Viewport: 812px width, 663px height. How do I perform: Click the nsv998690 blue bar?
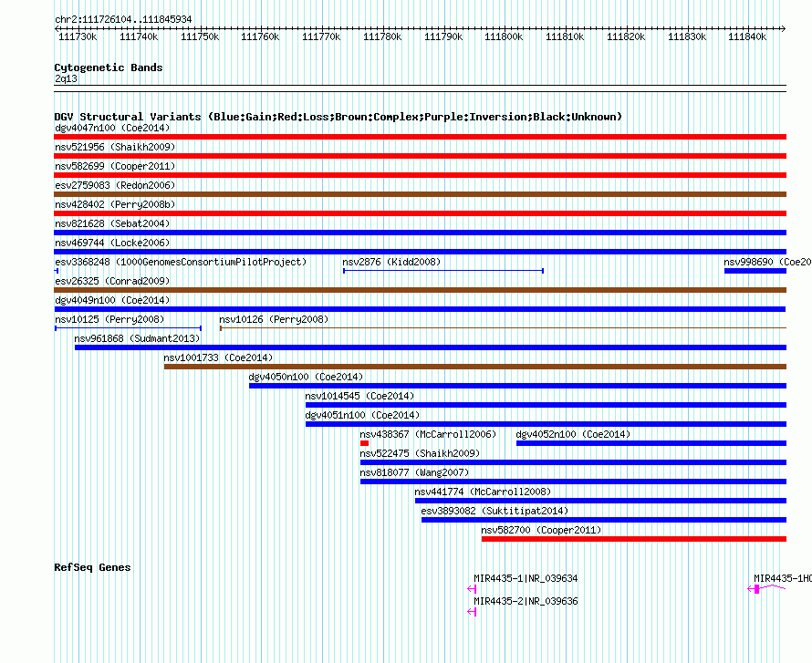pos(755,271)
